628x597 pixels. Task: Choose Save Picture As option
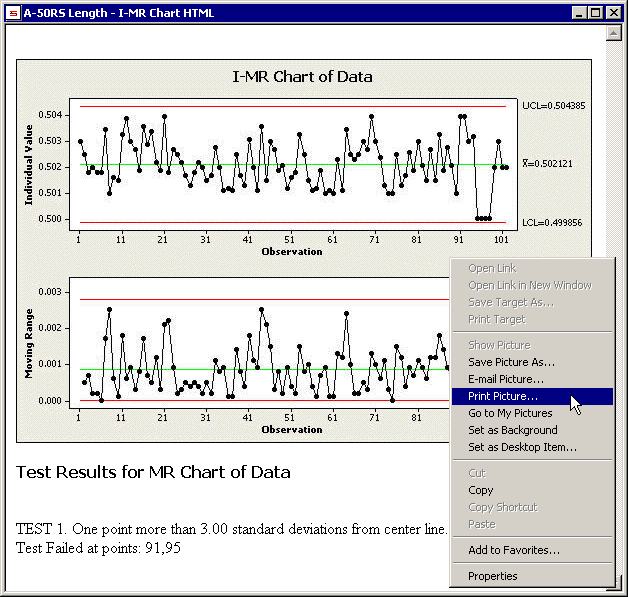[x=511, y=362]
